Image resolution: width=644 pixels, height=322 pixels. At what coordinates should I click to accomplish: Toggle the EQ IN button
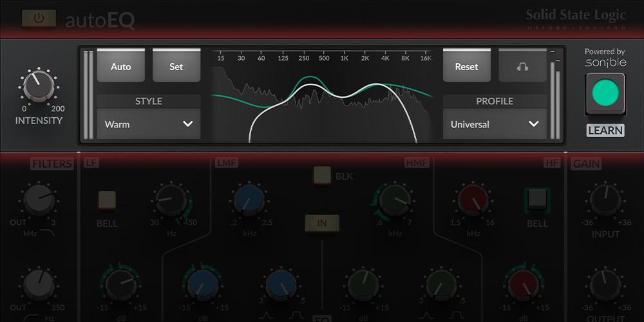tap(321, 223)
